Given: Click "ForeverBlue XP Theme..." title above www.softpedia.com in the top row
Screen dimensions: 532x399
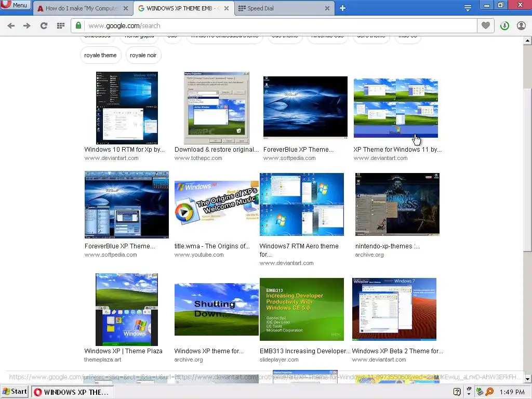Looking at the screenshot, I should point(298,150).
